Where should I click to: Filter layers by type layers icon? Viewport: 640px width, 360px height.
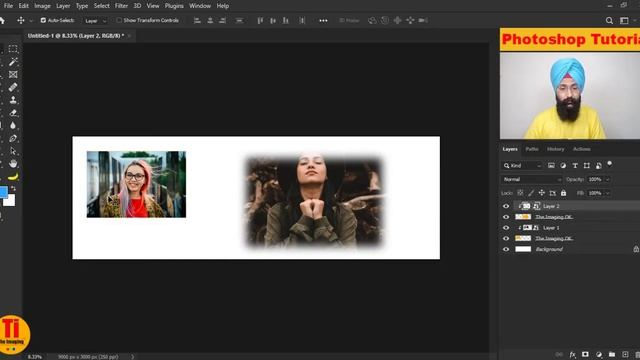pos(575,165)
